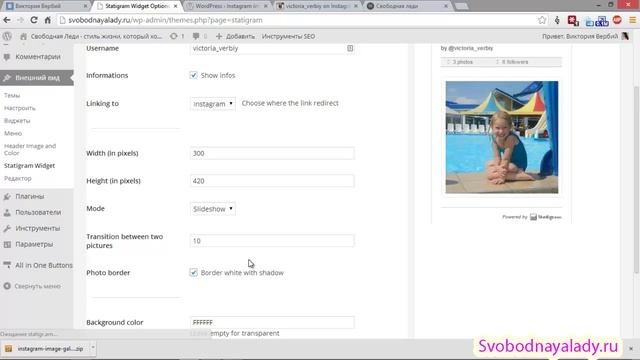The width and height of the screenshot is (640, 360).
Task: Open the Пользователи sidebar menu
Action: pyautogui.click(x=37, y=212)
